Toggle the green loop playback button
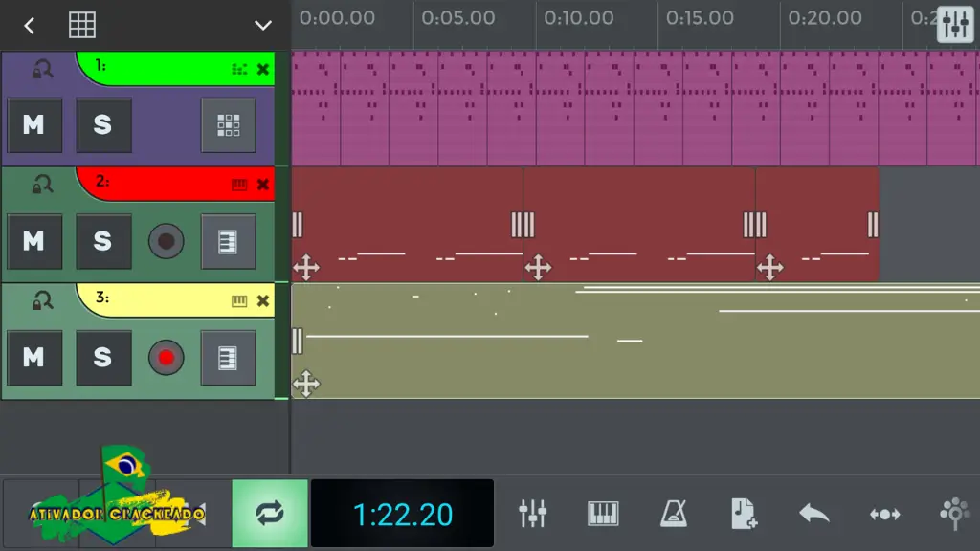Viewport: 980px width, 551px height. (x=269, y=514)
